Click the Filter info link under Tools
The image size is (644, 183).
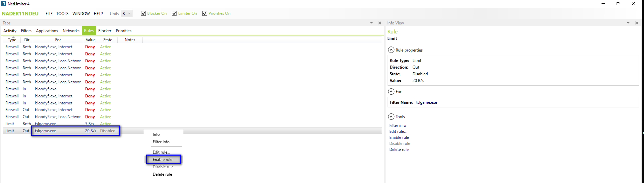pos(398,125)
